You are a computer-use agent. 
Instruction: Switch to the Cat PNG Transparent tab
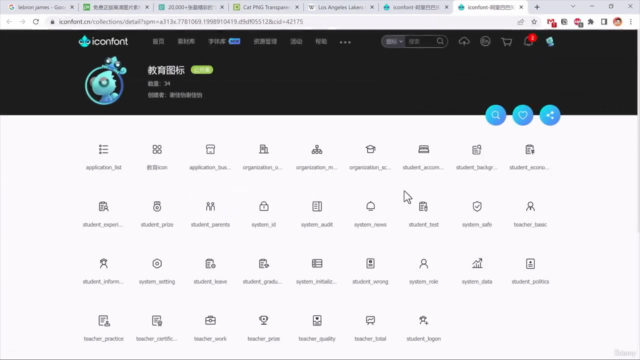(266, 7)
